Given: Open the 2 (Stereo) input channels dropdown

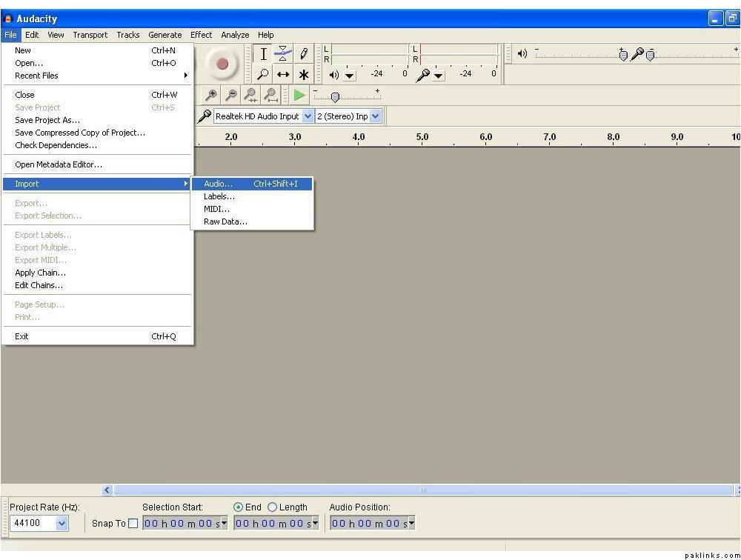Looking at the screenshot, I should 375,116.
